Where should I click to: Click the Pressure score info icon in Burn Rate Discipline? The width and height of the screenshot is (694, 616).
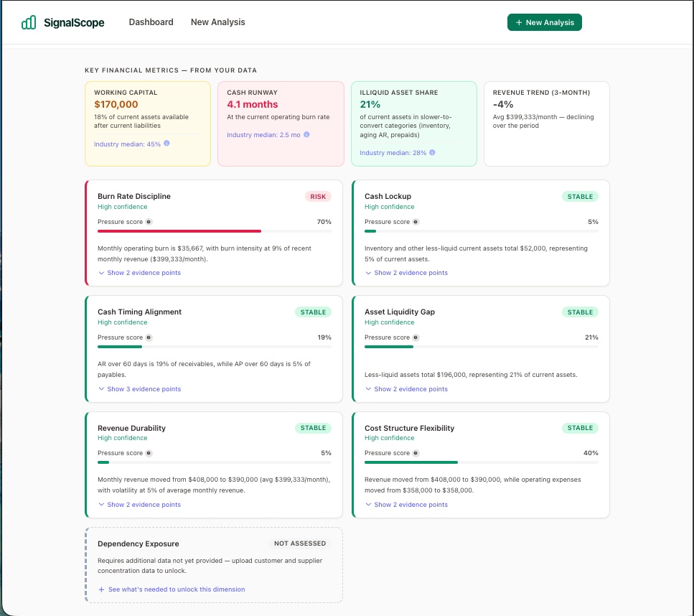pyautogui.click(x=149, y=222)
